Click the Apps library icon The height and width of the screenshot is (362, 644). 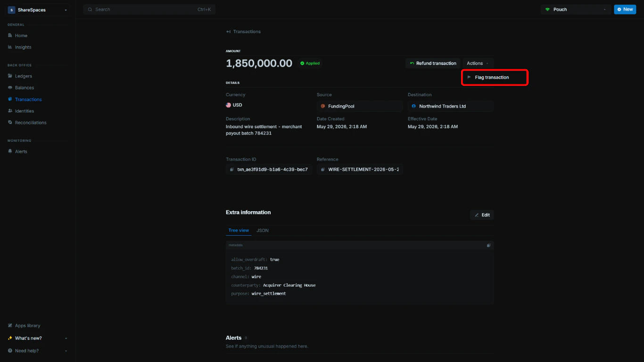coord(10,326)
